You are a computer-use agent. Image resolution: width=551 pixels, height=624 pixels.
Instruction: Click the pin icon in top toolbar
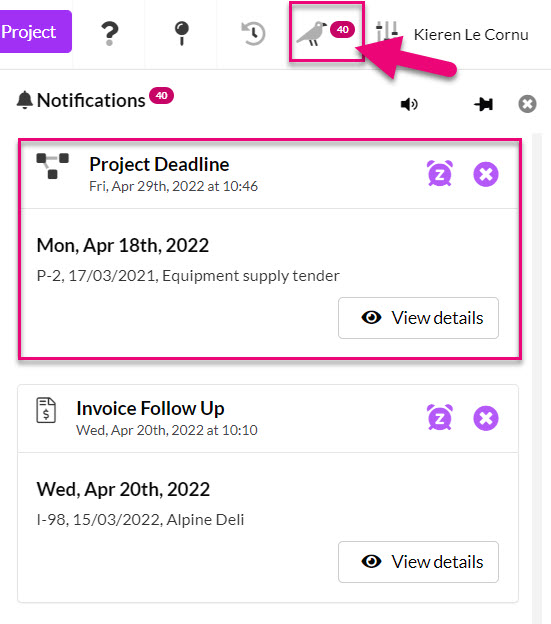[x=181, y=33]
